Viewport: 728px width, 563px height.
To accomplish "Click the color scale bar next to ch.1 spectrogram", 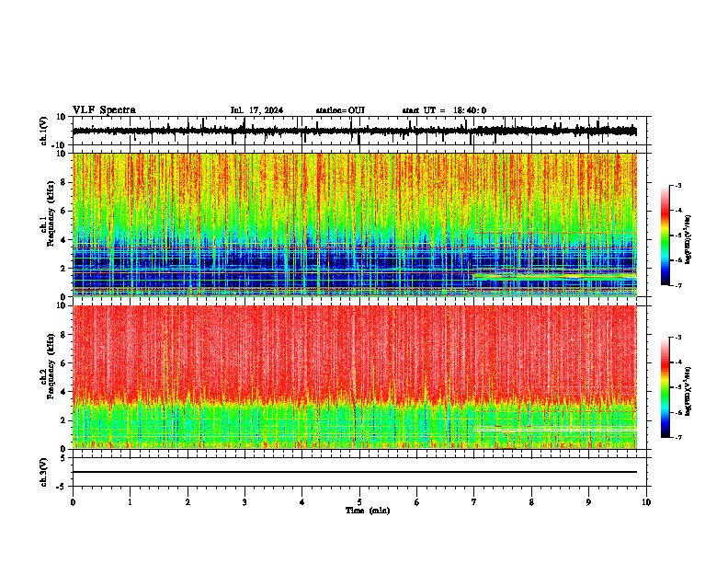I will pyautogui.click(x=665, y=236).
